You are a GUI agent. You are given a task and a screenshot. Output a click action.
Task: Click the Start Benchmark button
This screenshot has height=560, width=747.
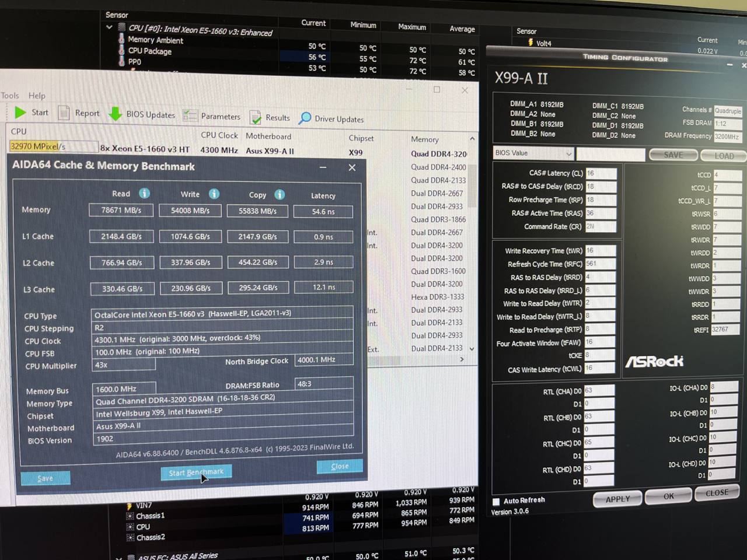pyautogui.click(x=196, y=472)
